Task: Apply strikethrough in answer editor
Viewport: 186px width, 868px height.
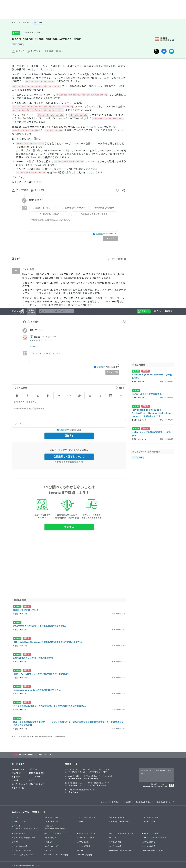Action: coord(38,396)
